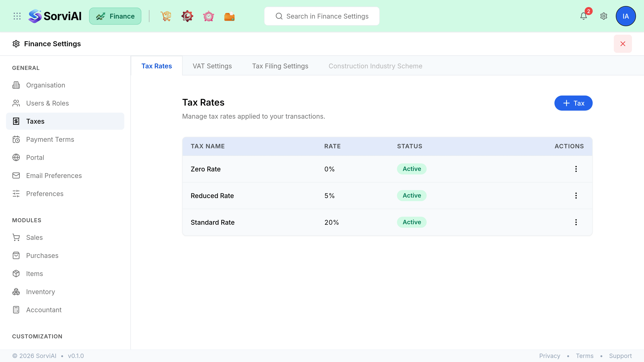Screen dimensions: 644x362
Task: Open the red gear wrench module icon
Action: point(187,16)
